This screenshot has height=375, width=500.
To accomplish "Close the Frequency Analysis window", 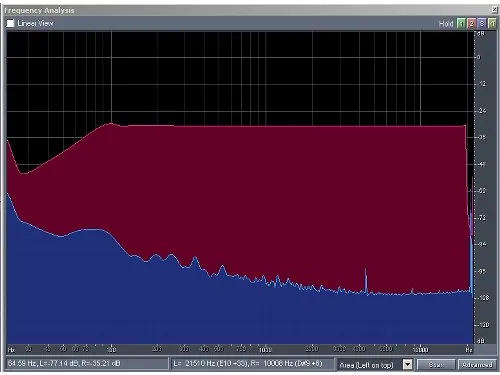I will [495, 10].
